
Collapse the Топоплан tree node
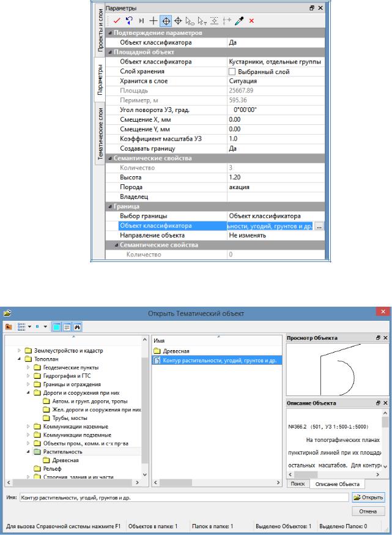pyautogui.click(x=19, y=359)
